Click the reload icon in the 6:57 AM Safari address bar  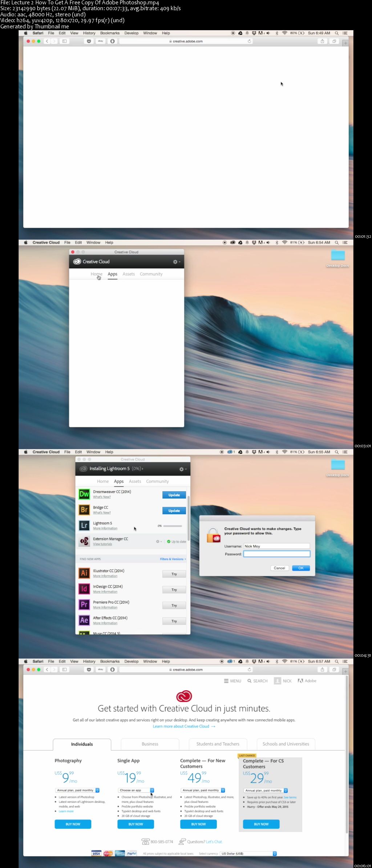point(249,669)
